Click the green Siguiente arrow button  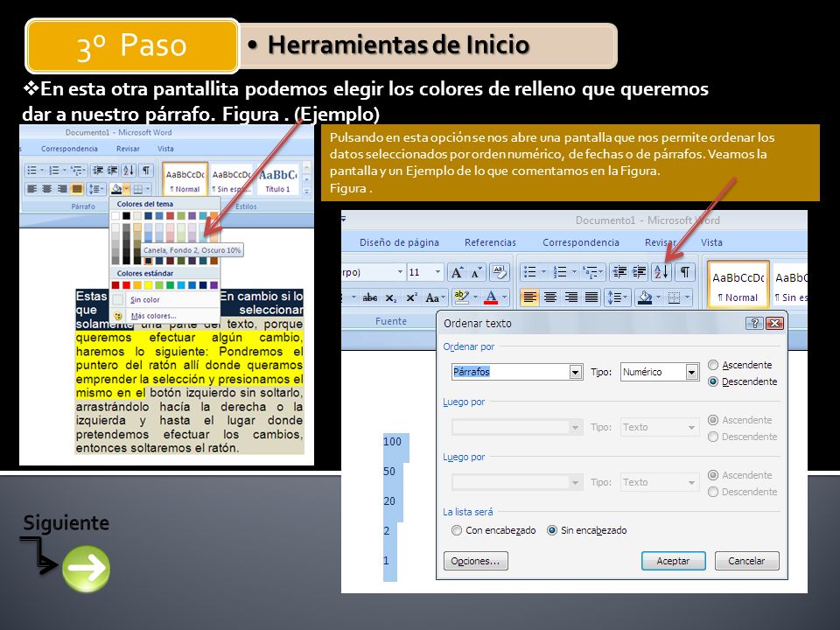point(87,569)
